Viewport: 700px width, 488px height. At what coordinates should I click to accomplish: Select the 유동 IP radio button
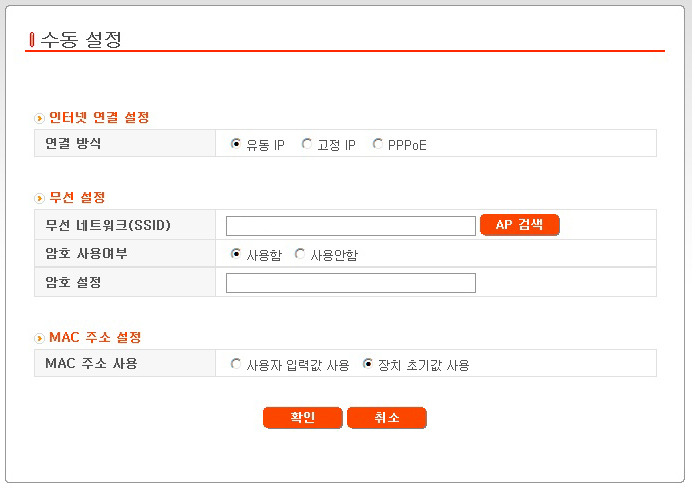point(235,144)
